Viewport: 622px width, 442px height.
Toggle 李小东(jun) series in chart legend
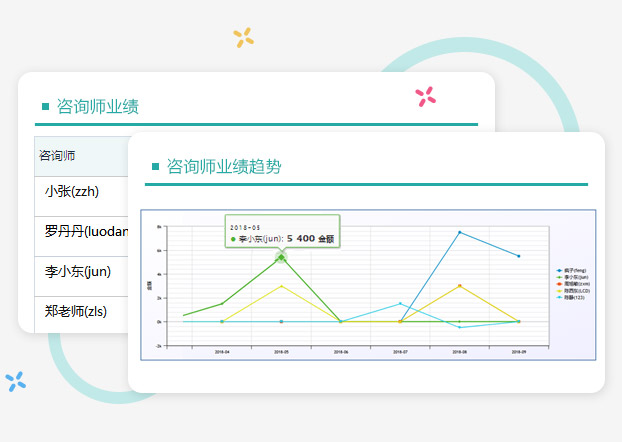tap(575, 277)
